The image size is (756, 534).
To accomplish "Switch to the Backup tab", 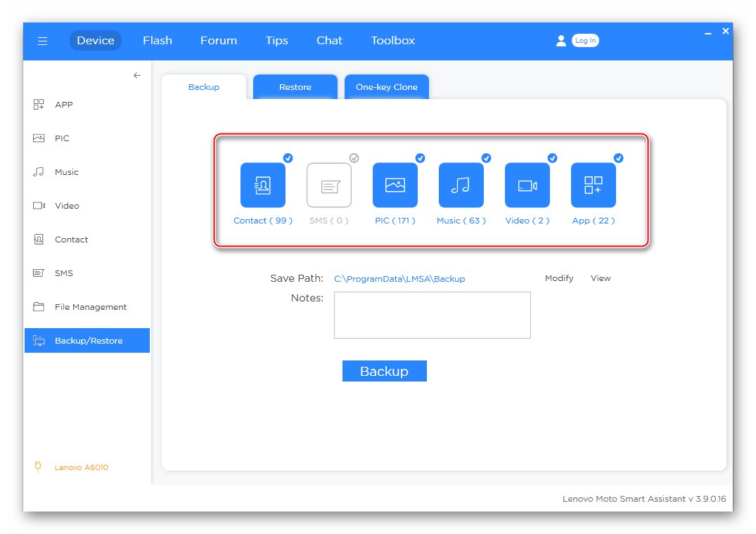I will (204, 87).
